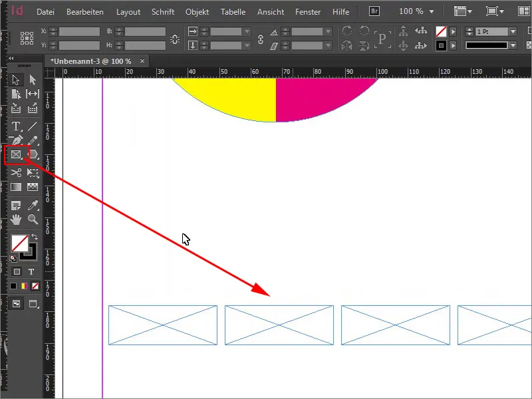Image resolution: width=532 pixels, height=399 pixels.
Task: Select the Hand tool
Action: (x=15, y=219)
